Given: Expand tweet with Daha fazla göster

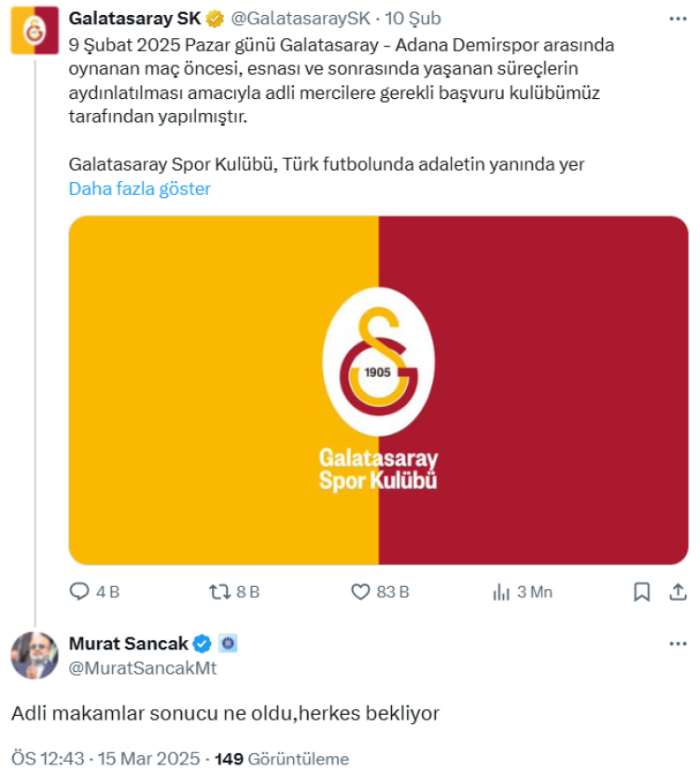Looking at the screenshot, I should 140,189.
